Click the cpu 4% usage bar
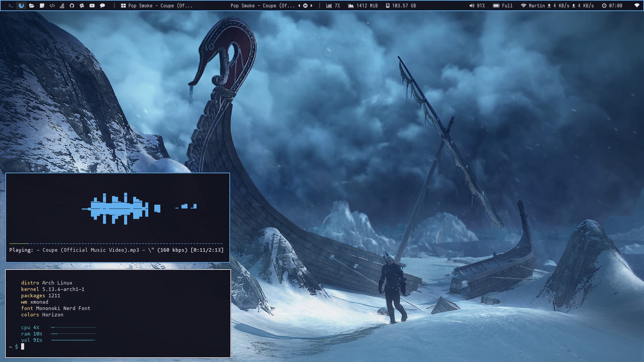The image size is (644, 362). point(74,327)
